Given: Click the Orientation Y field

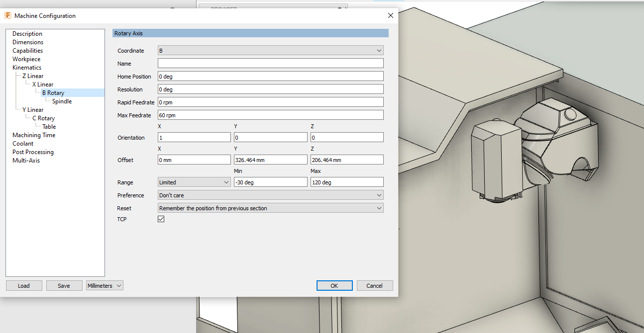Looking at the screenshot, I should tap(271, 138).
